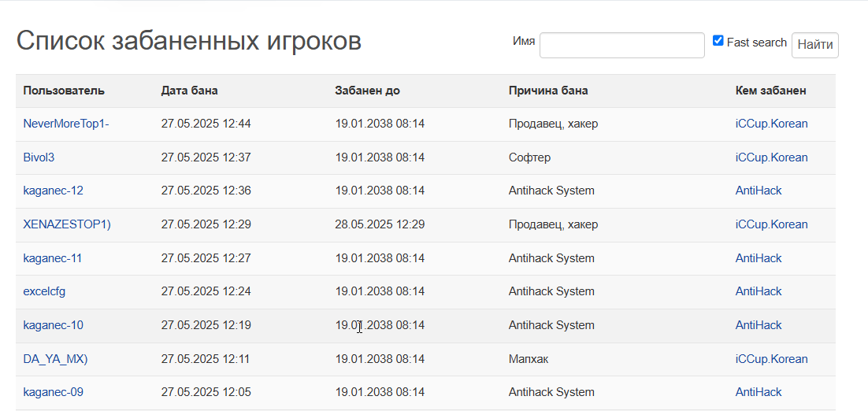Open kaganec-11 user profile link
Viewport: 868px width, 411px height.
(53, 257)
